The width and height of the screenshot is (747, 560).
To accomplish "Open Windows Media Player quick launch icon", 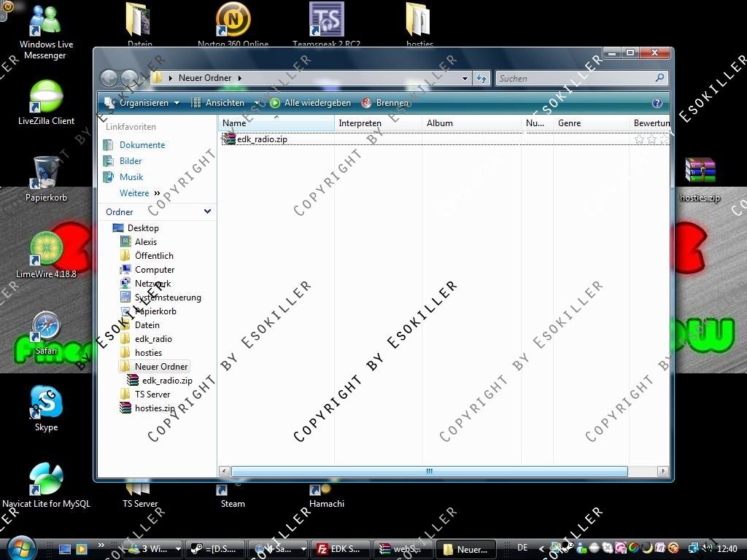I will [82, 549].
